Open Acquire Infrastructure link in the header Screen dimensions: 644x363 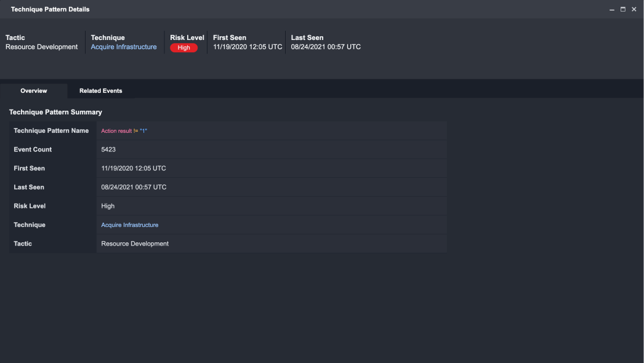(x=124, y=47)
